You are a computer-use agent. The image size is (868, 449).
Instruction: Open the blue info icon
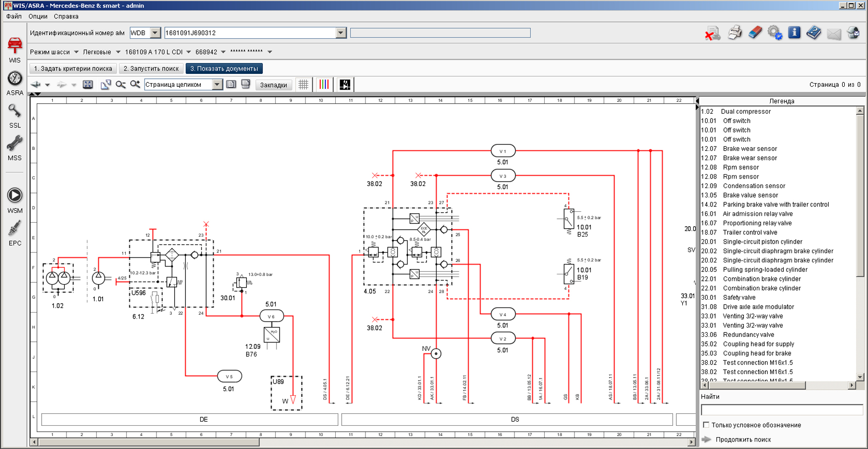click(794, 33)
